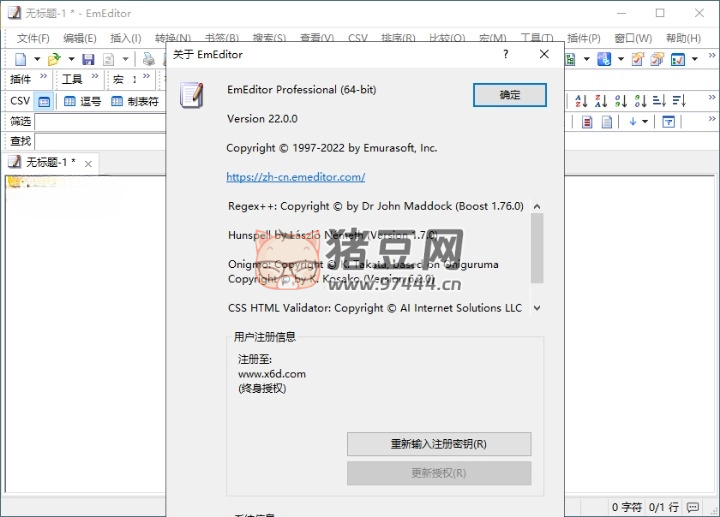Screen dimensions: 720x517
Task: Open the 文件(F) menu
Action: (33, 38)
